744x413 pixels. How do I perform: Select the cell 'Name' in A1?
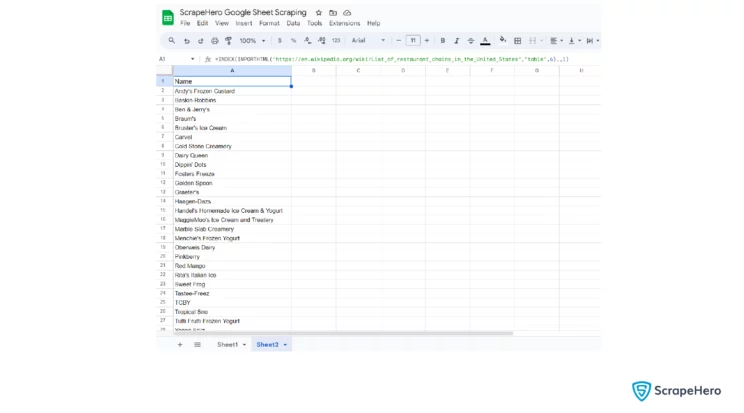232,82
